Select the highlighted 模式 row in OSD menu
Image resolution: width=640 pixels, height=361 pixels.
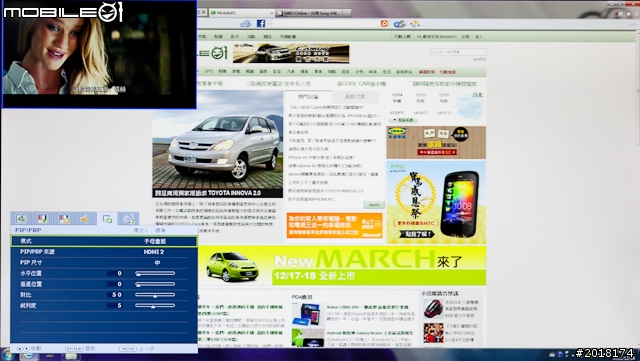point(104,241)
